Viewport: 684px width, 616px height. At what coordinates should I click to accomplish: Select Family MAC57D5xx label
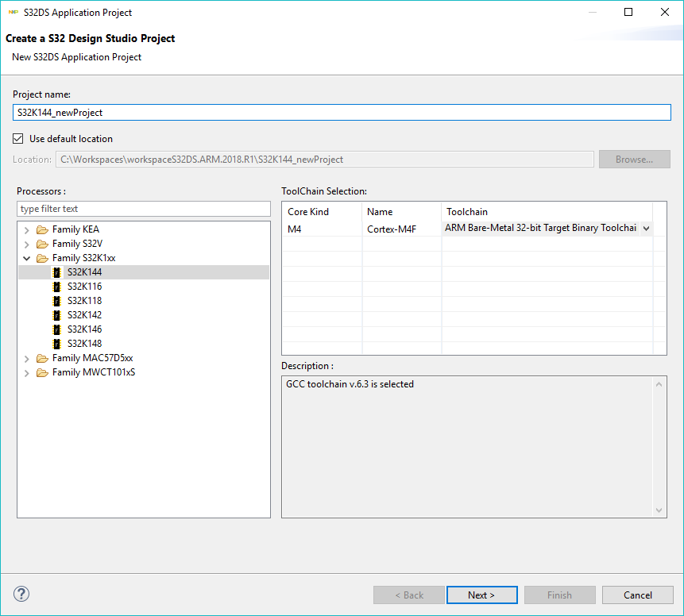[x=92, y=358]
